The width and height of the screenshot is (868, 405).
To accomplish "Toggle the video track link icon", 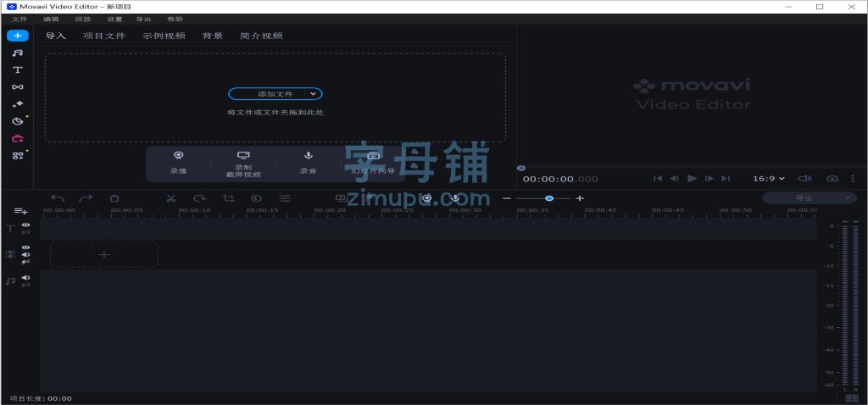I will click(25, 262).
